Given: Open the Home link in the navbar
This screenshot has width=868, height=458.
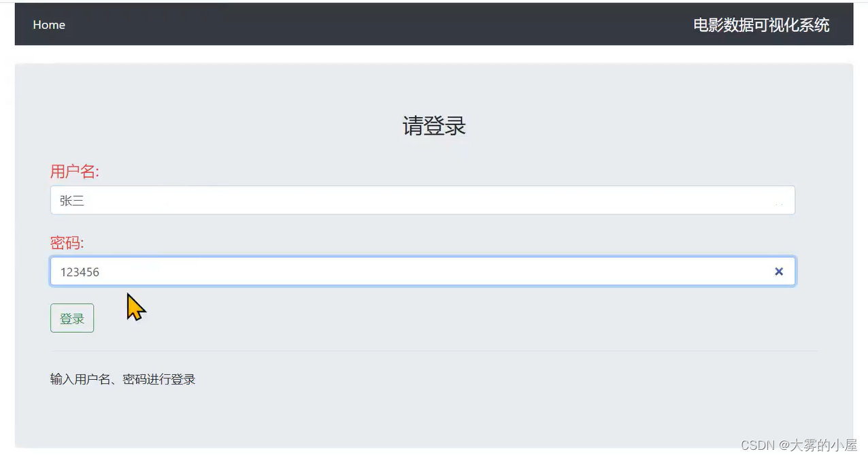Looking at the screenshot, I should coord(49,24).
